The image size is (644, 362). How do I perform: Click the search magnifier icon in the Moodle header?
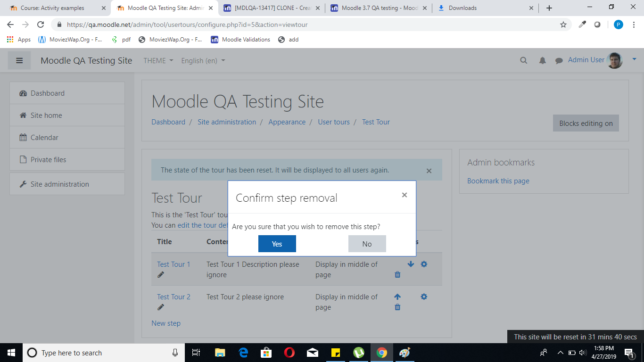point(524,60)
